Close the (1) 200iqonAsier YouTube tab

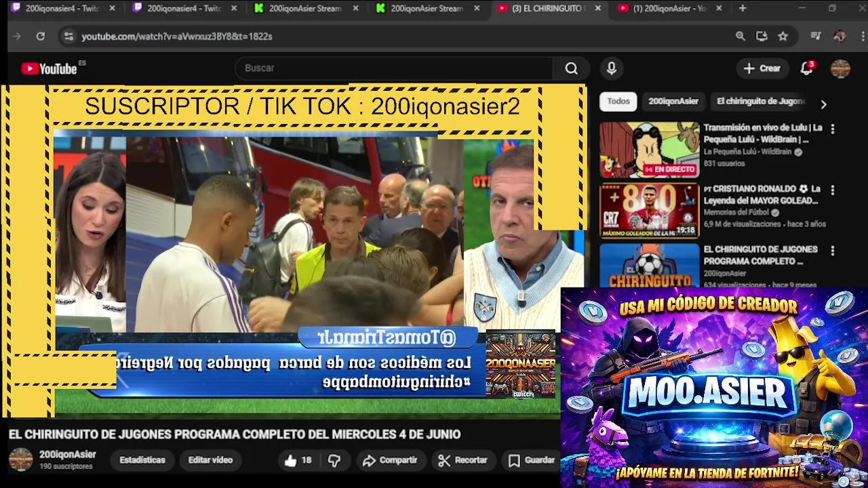point(719,8)
